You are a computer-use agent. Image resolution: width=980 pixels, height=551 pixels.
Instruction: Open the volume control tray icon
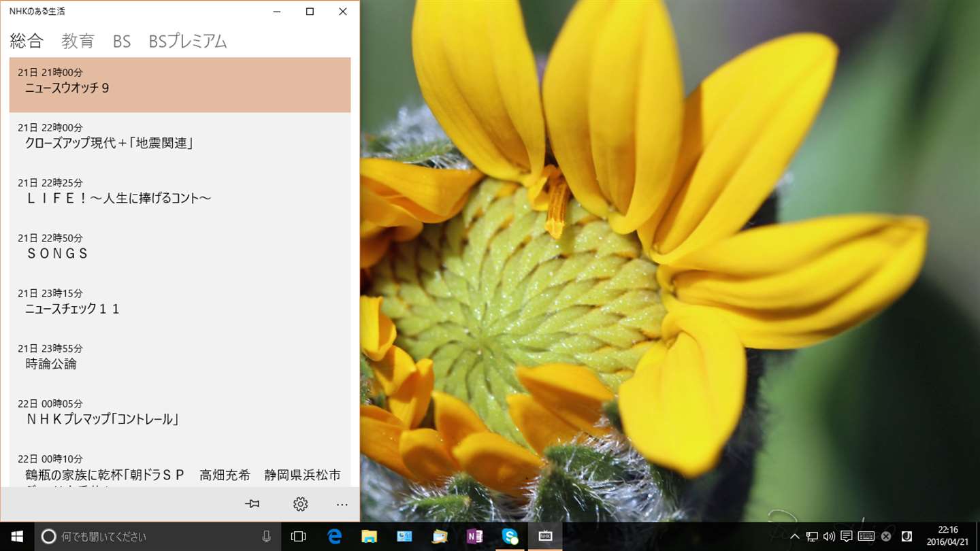829,537
